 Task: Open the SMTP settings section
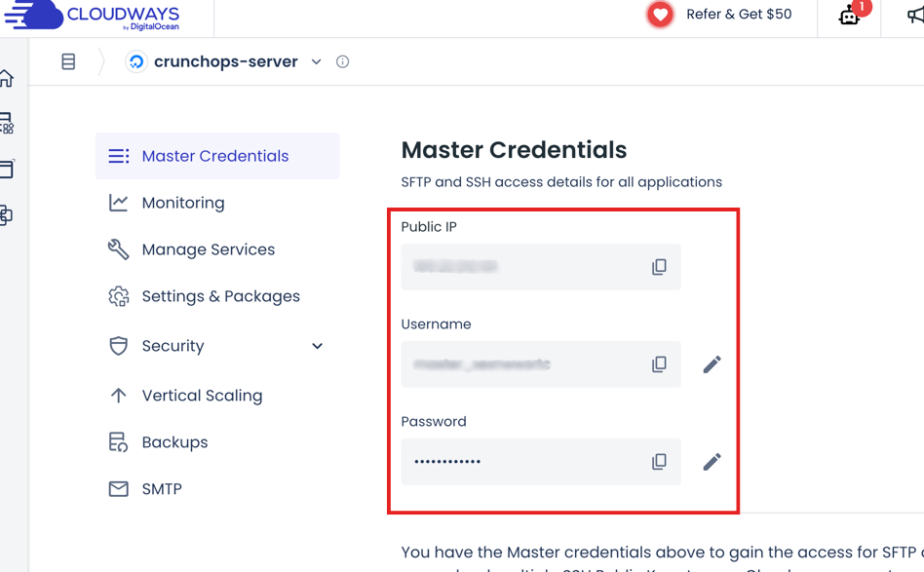pos(162,488)
